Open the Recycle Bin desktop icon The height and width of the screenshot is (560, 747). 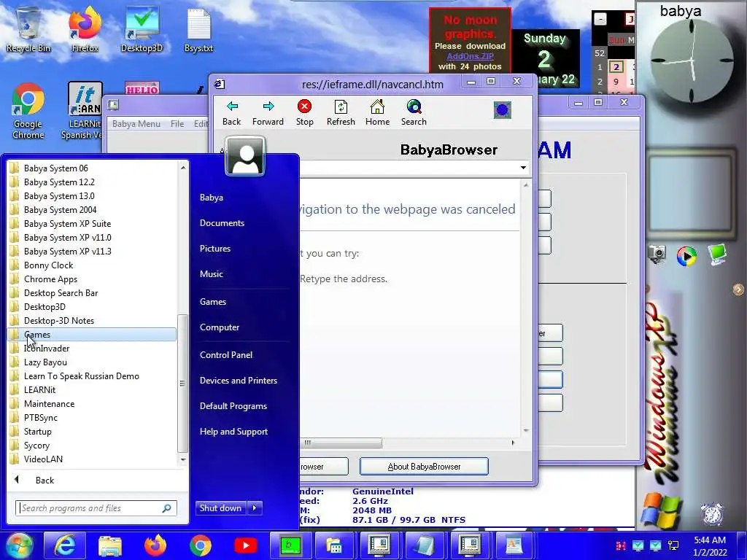pyautogui.click(x=28, y=28)
